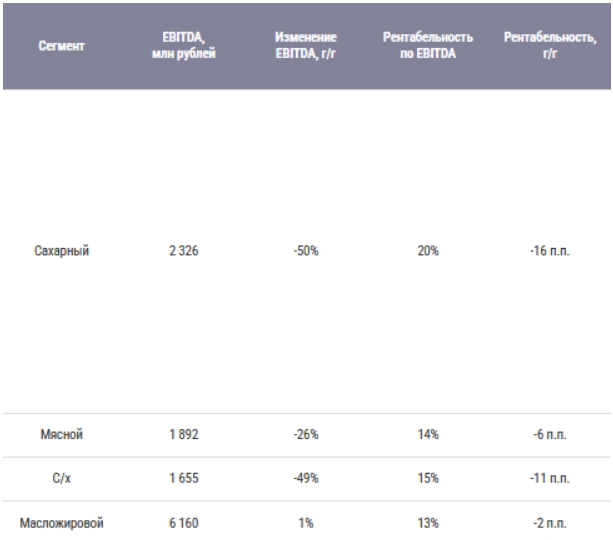The width and height of the screenshot is (613, 540).
Task: Click the -26% EBITDA change cell
Action: [306, 436]
